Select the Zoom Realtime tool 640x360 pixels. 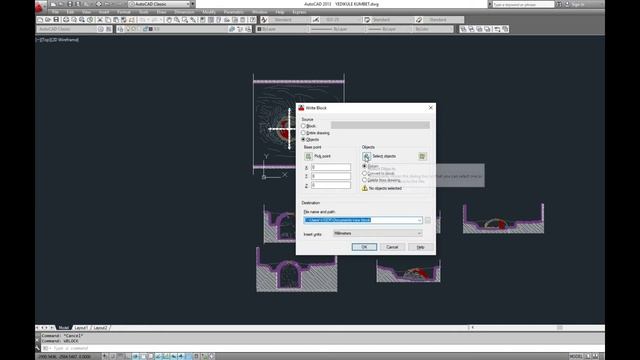tap(176, 20)
